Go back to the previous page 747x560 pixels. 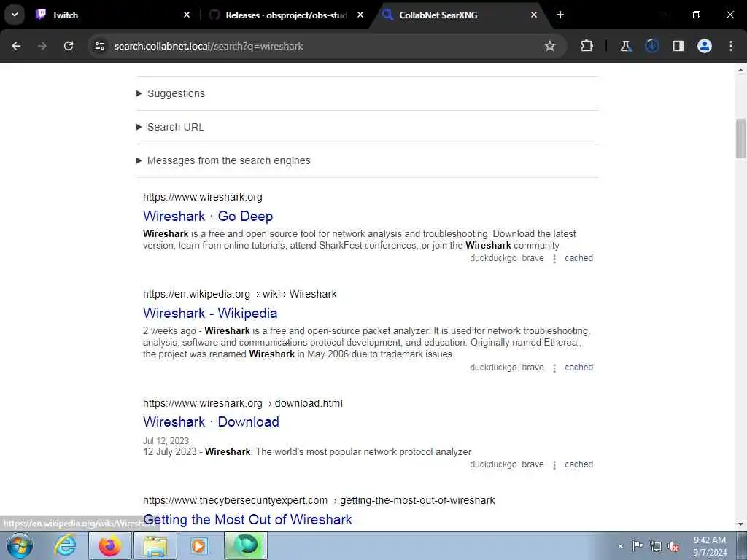click(16, 46)
